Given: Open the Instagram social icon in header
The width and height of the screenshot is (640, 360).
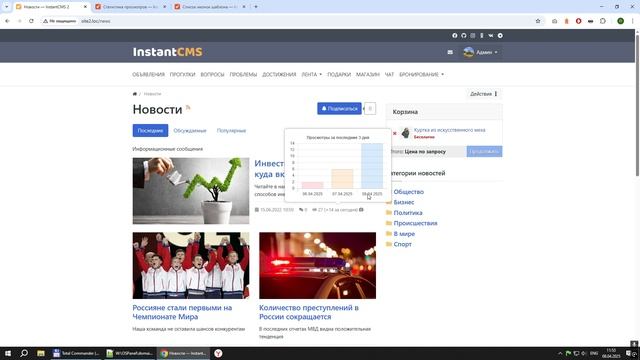Looking at the screenshot, I should coord(473,36).
